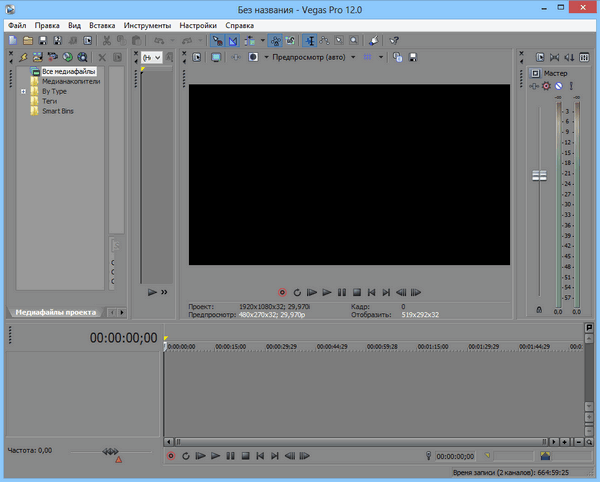Select the Smart Bins folder

pyautogui.click(x=58, y=110)
